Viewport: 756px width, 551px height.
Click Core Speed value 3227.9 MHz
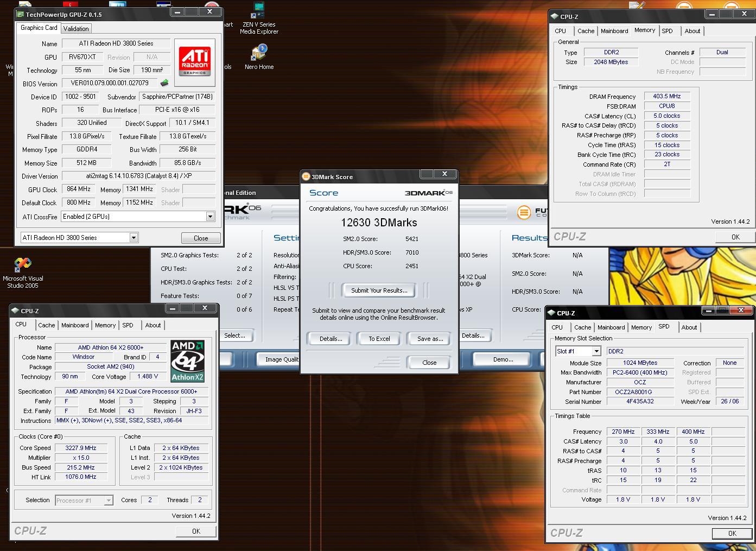pyautogui.click(x=81, y=448)
